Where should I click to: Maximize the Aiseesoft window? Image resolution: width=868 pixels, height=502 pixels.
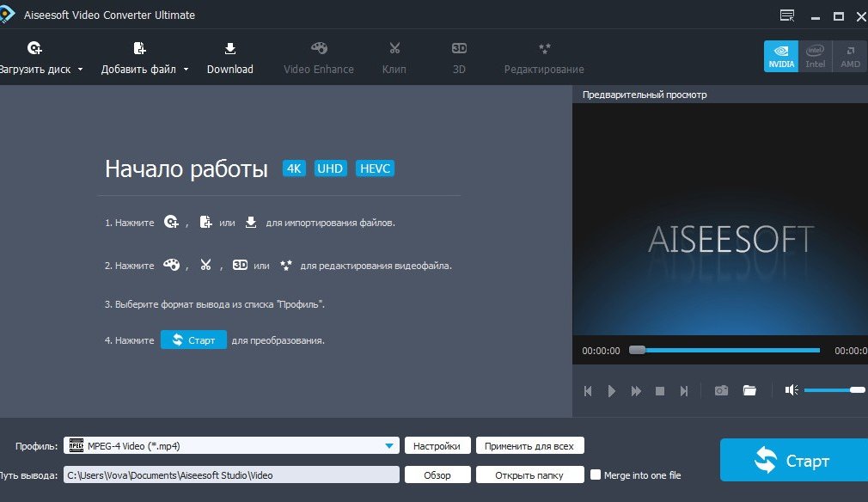(839, 16)
